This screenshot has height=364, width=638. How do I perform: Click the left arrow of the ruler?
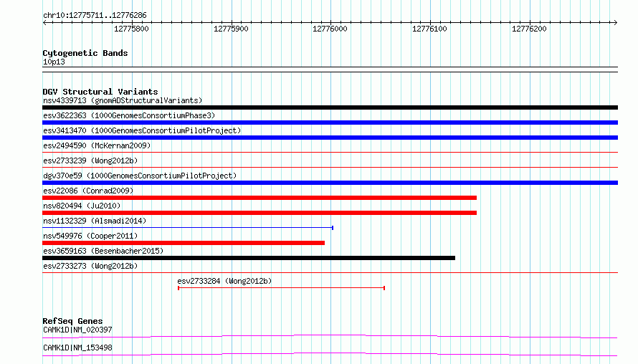[x=44, y=22]
